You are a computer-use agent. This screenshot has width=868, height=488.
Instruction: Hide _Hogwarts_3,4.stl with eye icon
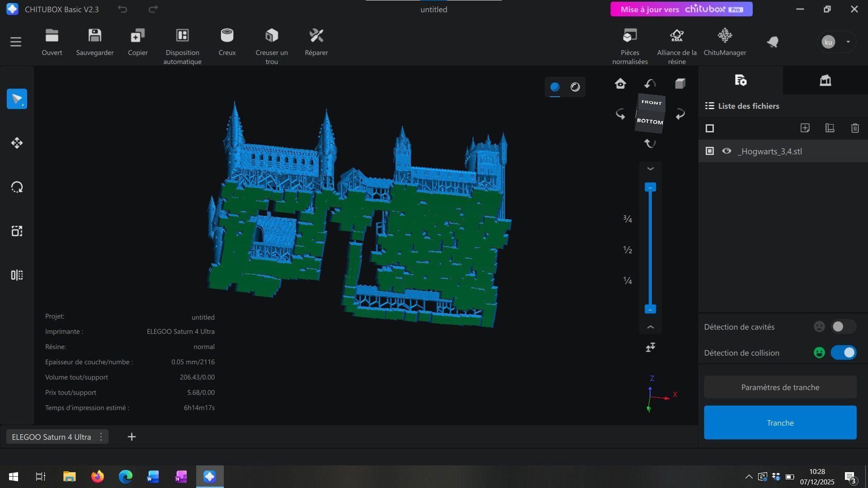click(726, 151)
